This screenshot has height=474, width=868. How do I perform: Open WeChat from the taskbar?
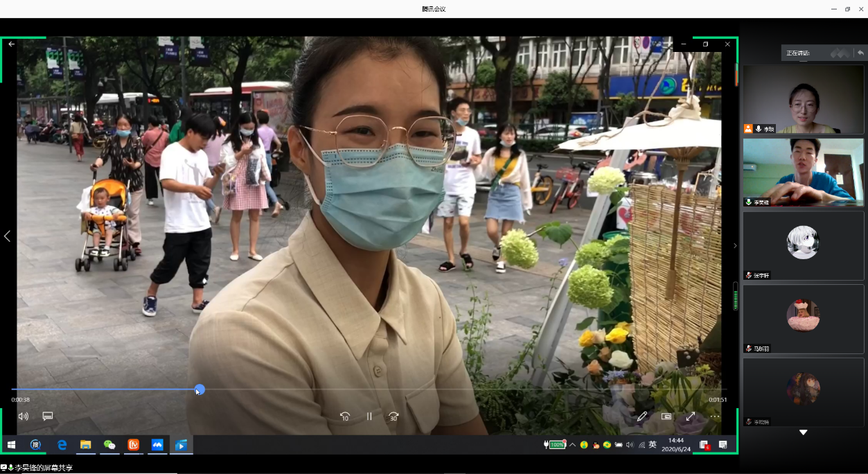109,445
